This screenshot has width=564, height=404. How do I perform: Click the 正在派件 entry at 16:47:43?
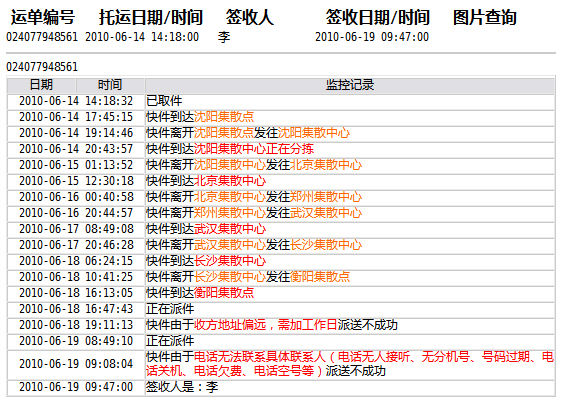[x=170, y=309]
